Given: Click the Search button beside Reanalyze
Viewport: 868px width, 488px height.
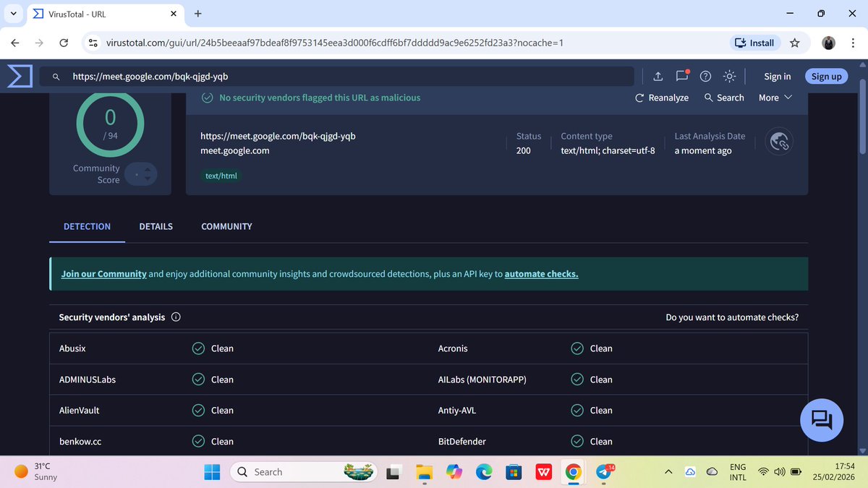Looking at the screenshot, I should click(x=723, y=98).
